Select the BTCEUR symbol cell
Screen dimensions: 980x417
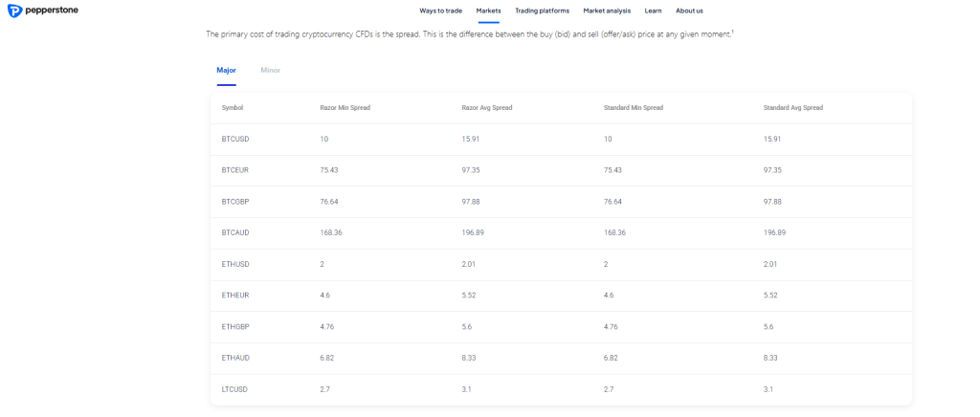(x=235, y=170)
